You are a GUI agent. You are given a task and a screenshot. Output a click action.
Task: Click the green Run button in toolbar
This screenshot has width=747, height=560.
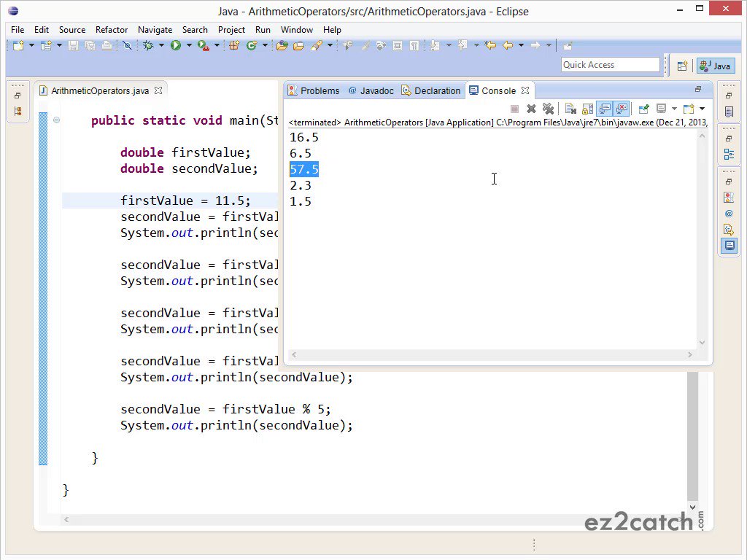tap(176, 46)
